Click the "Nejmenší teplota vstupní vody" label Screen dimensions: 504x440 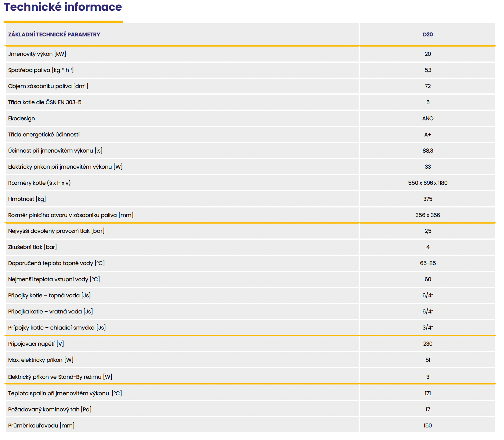[x=54, y=279]
